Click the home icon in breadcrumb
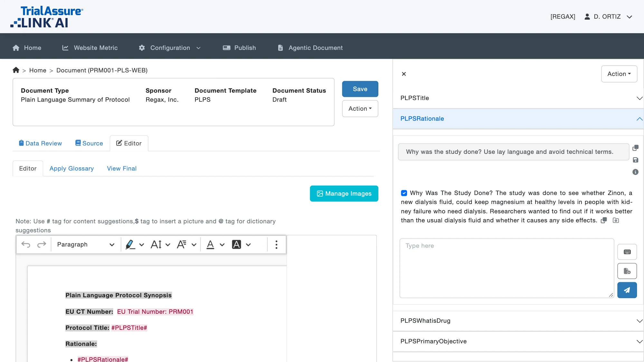 (16, 70)
